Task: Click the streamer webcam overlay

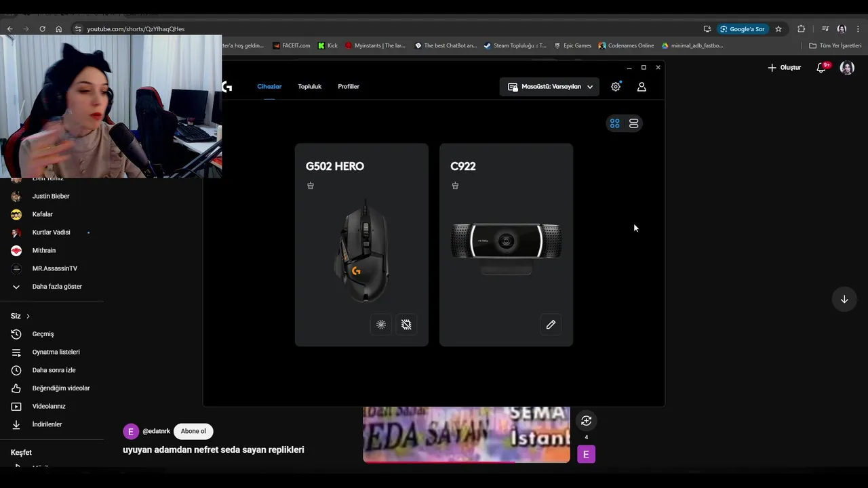Action: click(x=111, y=106)
